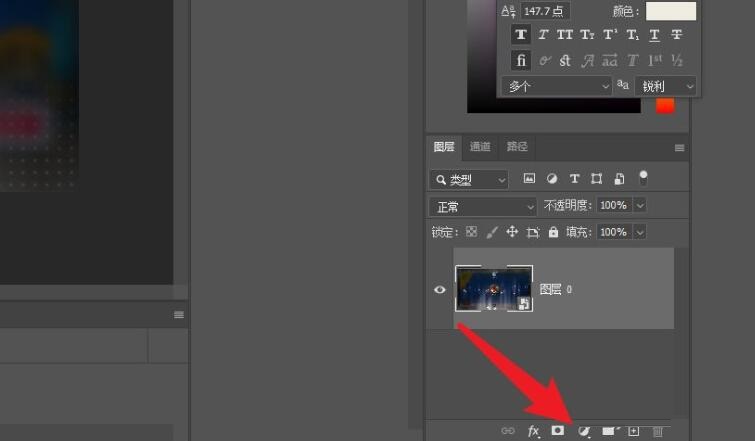
Task: Toggle contextual alternates OpenType button
Action: point(544,61)
